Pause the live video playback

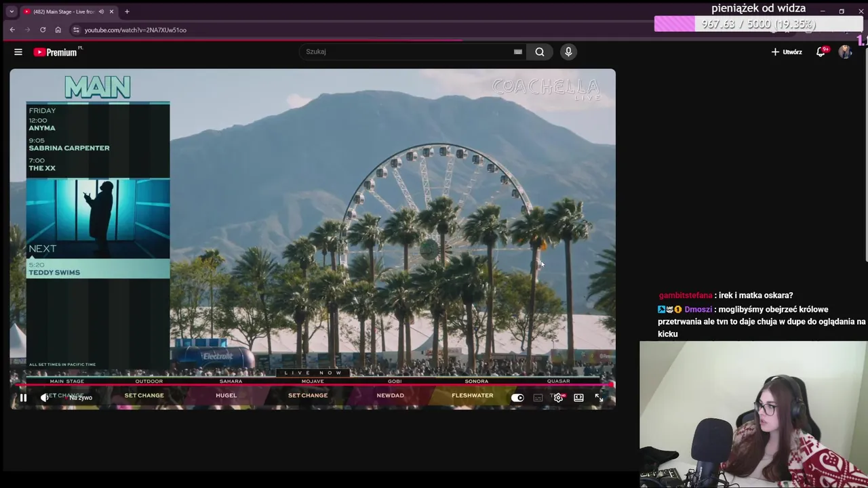(23, 398)
